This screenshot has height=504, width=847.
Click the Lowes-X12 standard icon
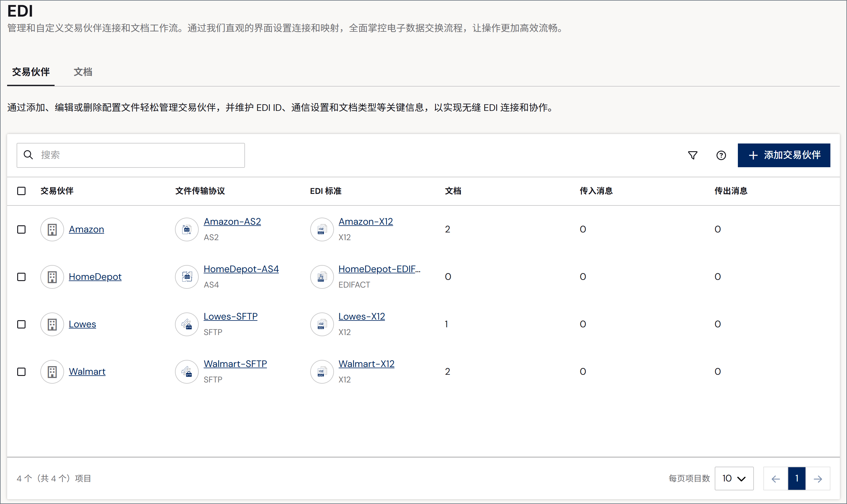tap(322, 324)
